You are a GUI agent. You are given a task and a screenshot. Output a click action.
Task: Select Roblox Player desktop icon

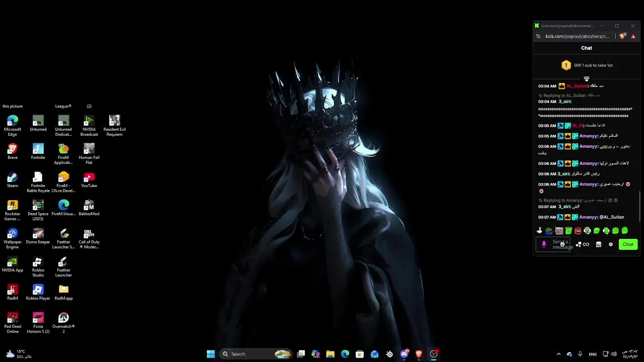tap(38, 292)
